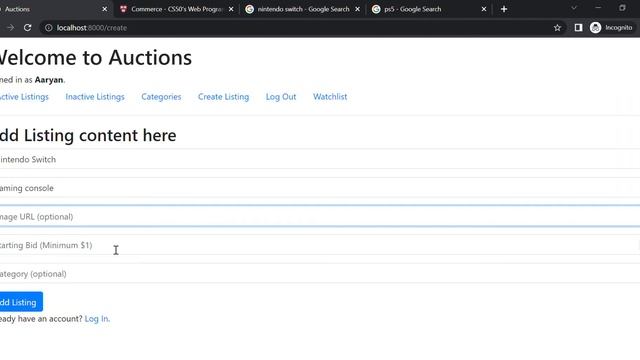Focus the Starting Bid field
This screenshot has height=360, width=640.
tap(320, 245)
